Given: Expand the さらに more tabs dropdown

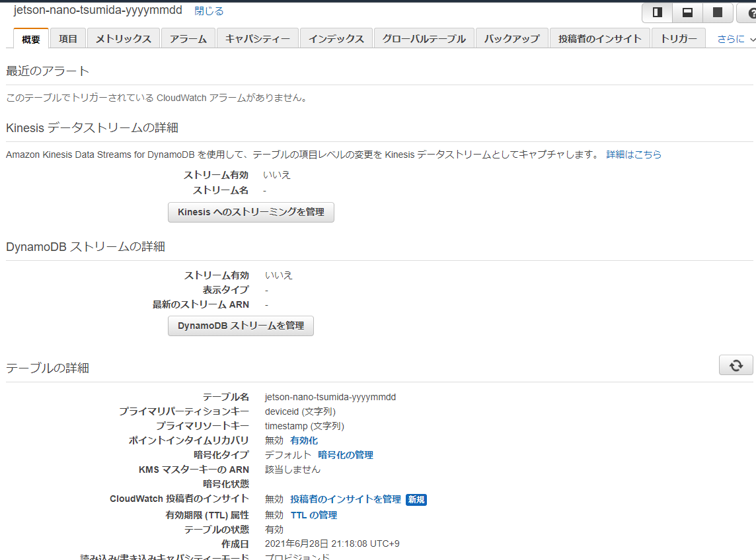Looking at the screenshot, I should coord(736,39).
